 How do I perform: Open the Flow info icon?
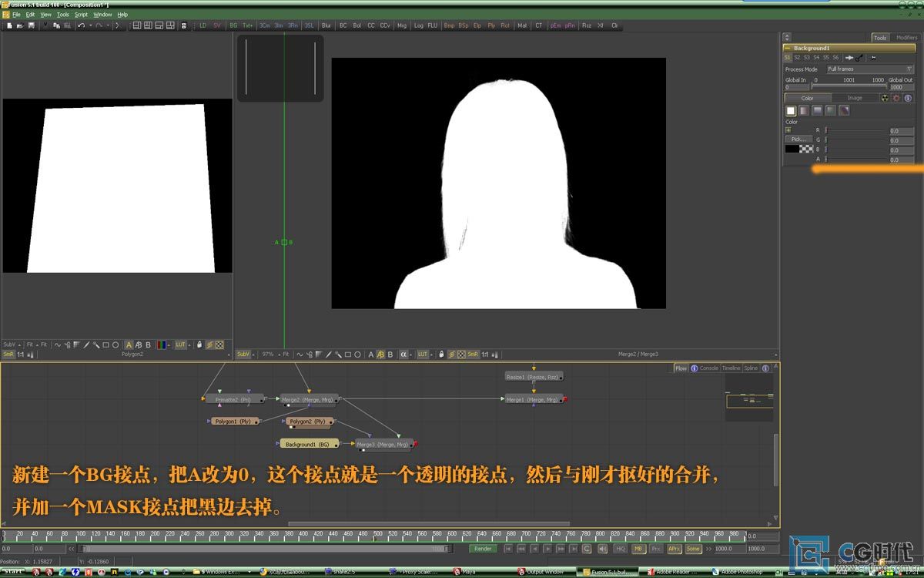pos(695,368)
